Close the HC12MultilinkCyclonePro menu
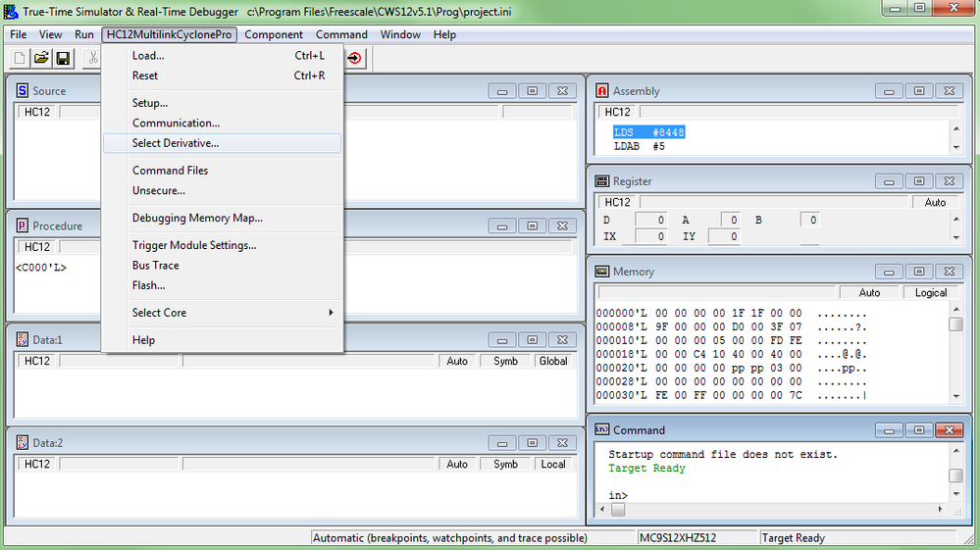 [x=169, y=34]
